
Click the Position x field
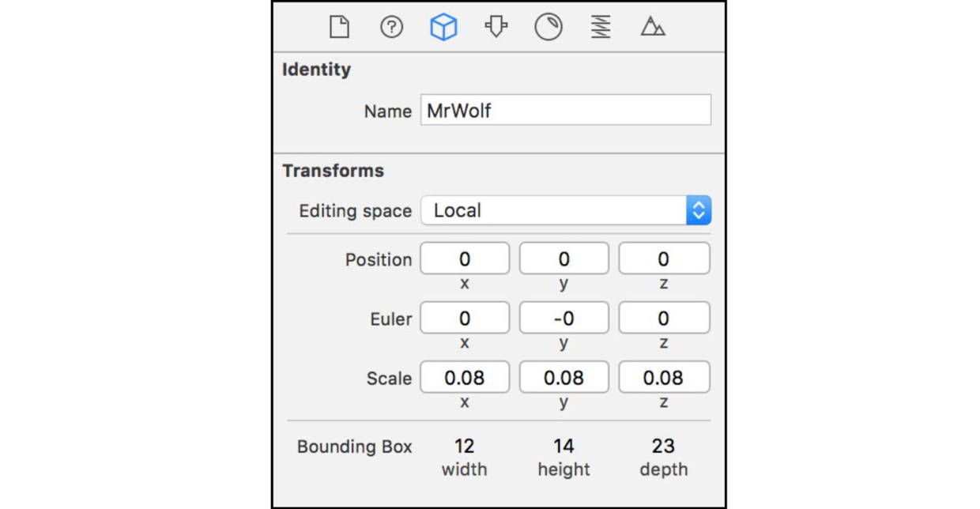[x=465, y=258]
